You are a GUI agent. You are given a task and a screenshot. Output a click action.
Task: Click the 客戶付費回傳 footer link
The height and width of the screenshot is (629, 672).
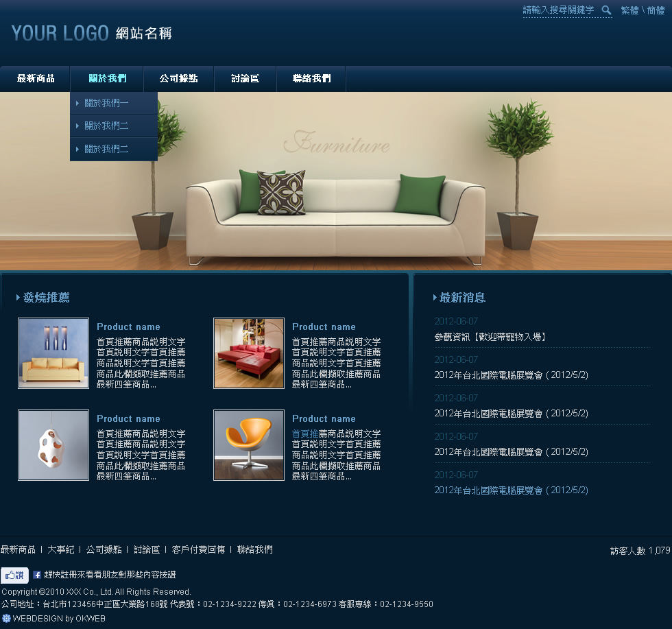198,549
